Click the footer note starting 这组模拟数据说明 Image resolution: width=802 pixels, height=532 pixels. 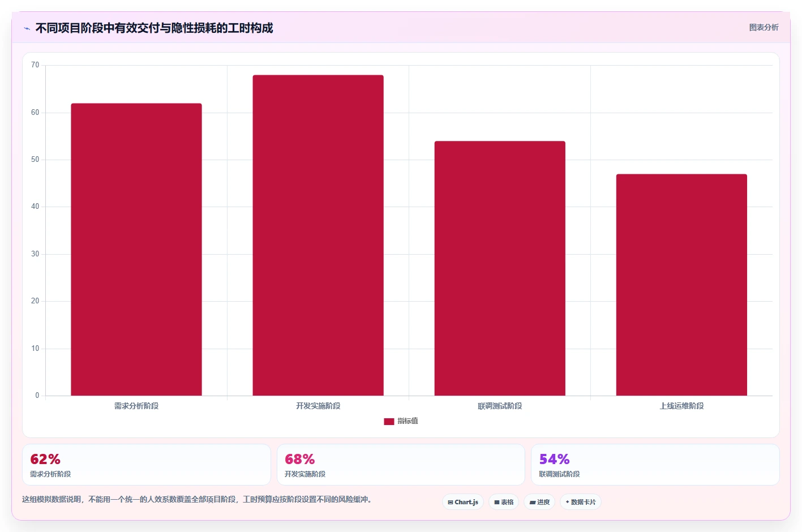[x=197, y=499]
